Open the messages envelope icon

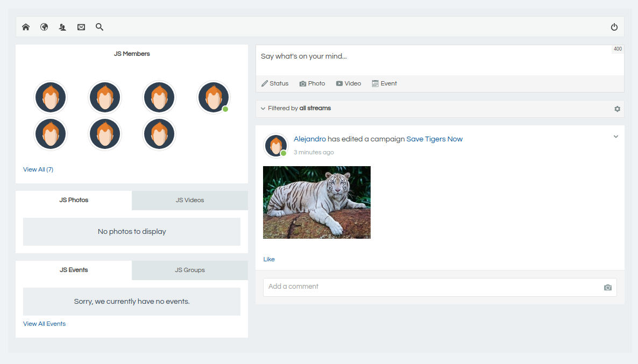click(x=81, y=27)
